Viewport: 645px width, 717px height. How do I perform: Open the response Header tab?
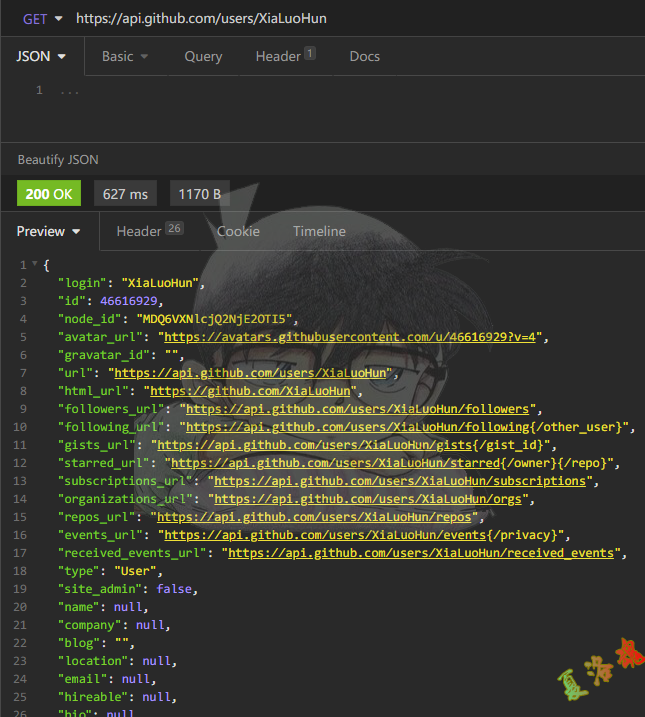click(149, 231)
